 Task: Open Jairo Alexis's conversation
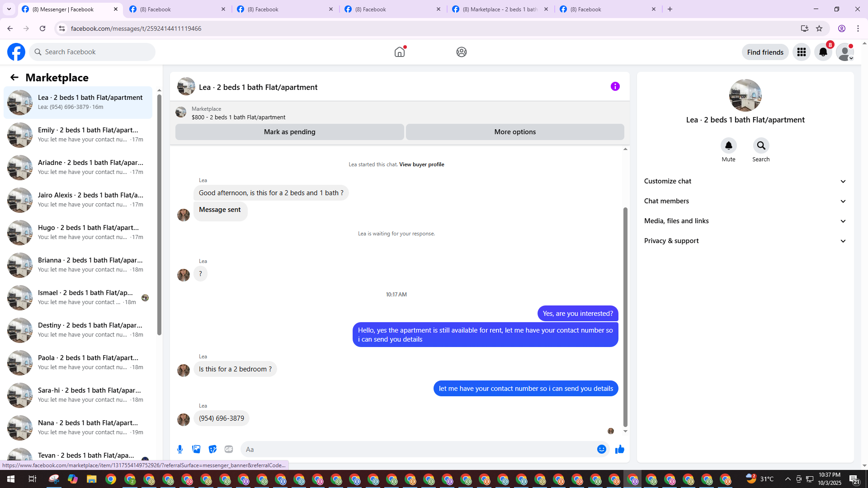tap(78, 200)
